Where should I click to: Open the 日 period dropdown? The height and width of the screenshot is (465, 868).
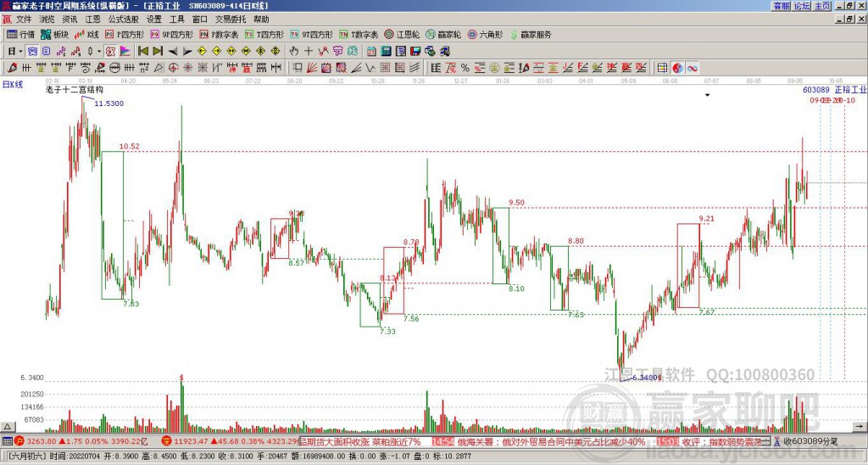pos(15,51)
